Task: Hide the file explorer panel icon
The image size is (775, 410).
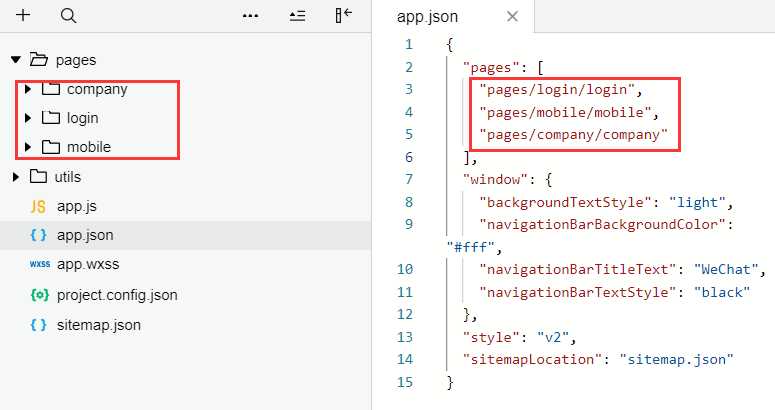Action: point(343,15)
